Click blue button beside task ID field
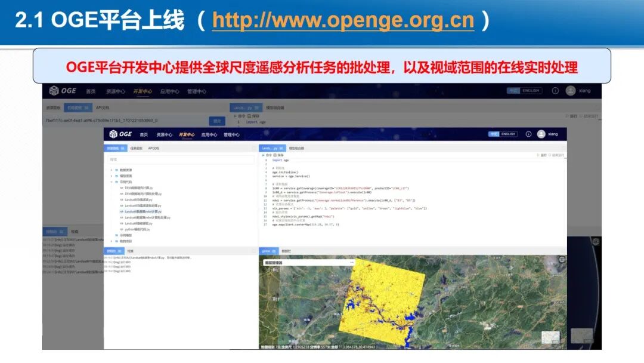 [x=217, y=121]
